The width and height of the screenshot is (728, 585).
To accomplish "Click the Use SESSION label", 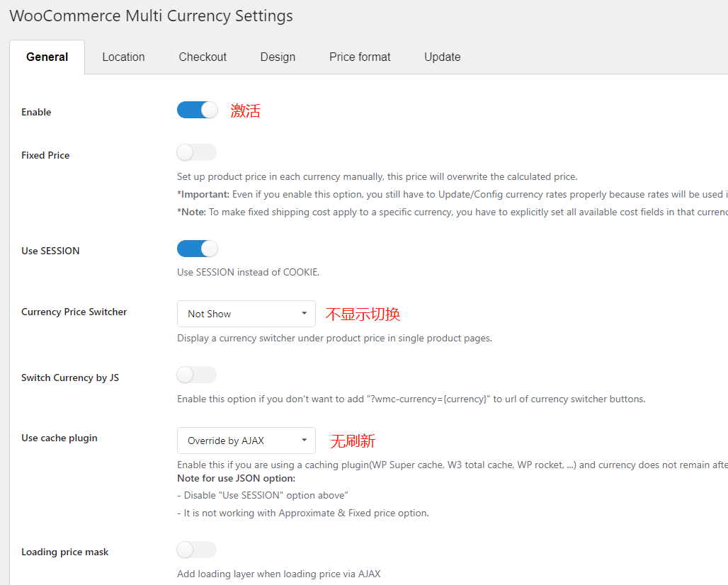I will 50,251.
